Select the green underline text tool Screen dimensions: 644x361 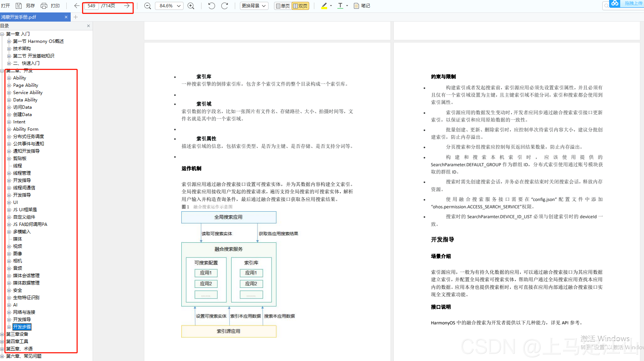340,6
